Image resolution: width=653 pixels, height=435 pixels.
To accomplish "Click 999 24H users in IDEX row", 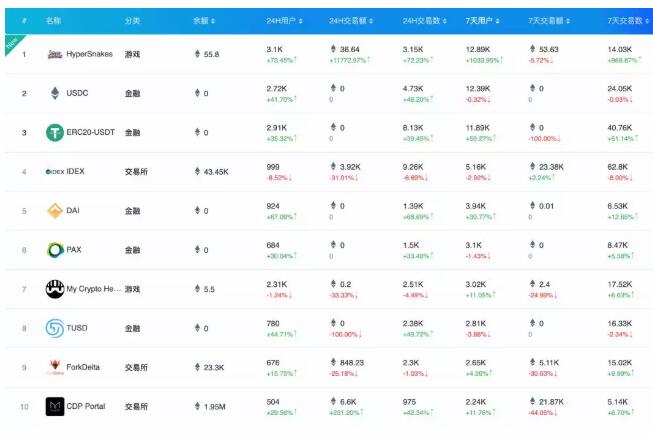I will [x=273, y=167].
